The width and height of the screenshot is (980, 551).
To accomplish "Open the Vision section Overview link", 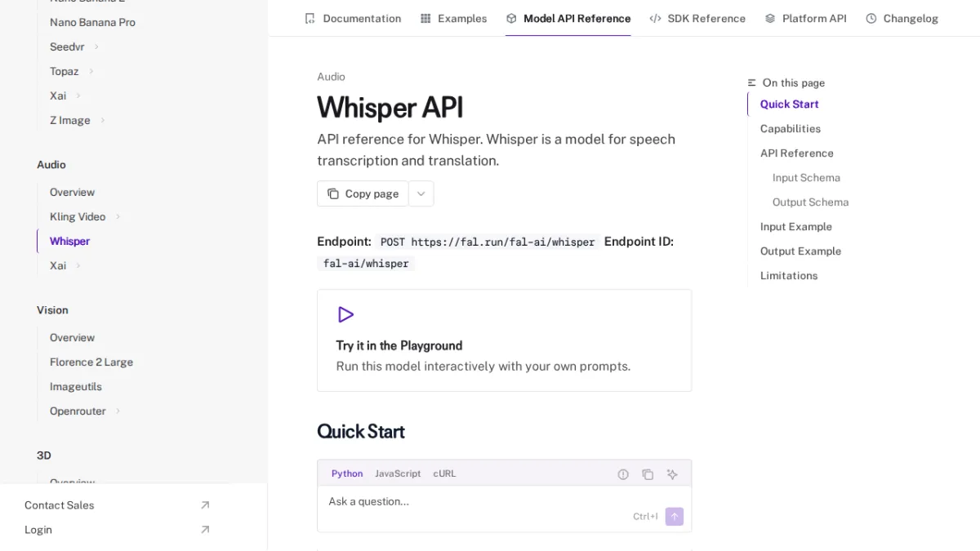I will click(x=72, y=337).
